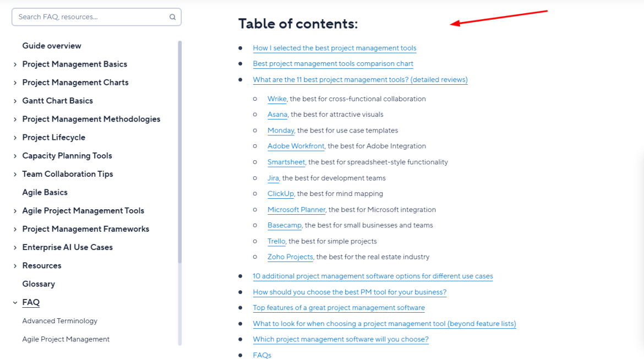The width and height of the screenshot is (644, 359).
Task: Open the FAQ sidebar item
Action: (x=31, y=302)
